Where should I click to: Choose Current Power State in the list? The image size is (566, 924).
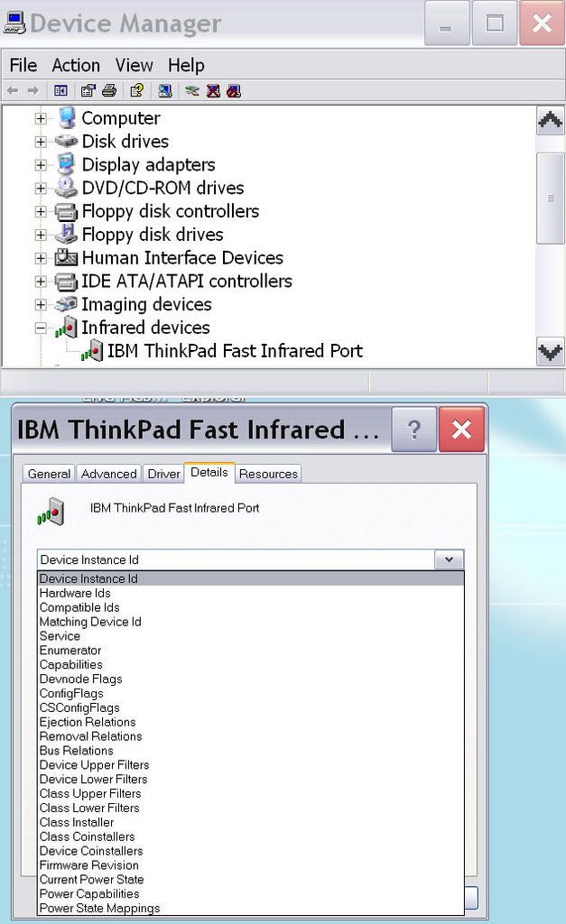91,879
